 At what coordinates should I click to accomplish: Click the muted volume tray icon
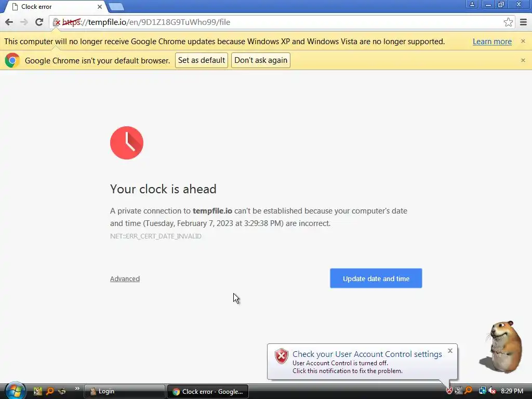point(491,391)
